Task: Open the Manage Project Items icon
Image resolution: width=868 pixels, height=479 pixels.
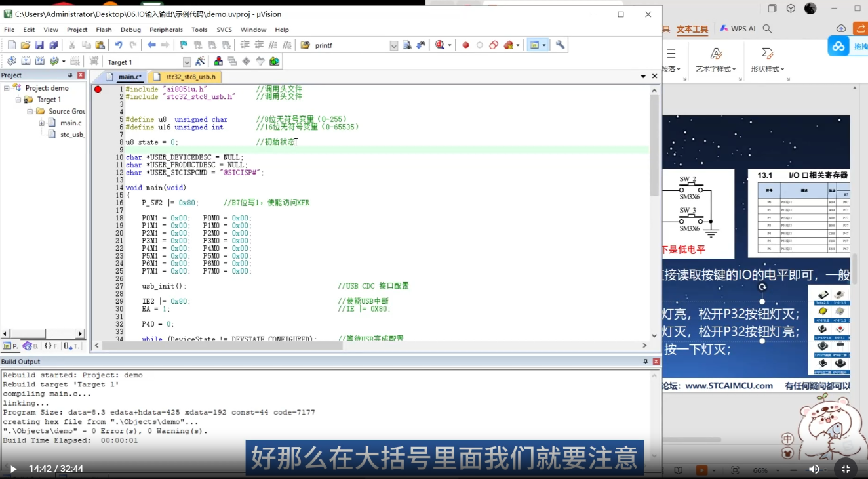Action: point(218,61)
